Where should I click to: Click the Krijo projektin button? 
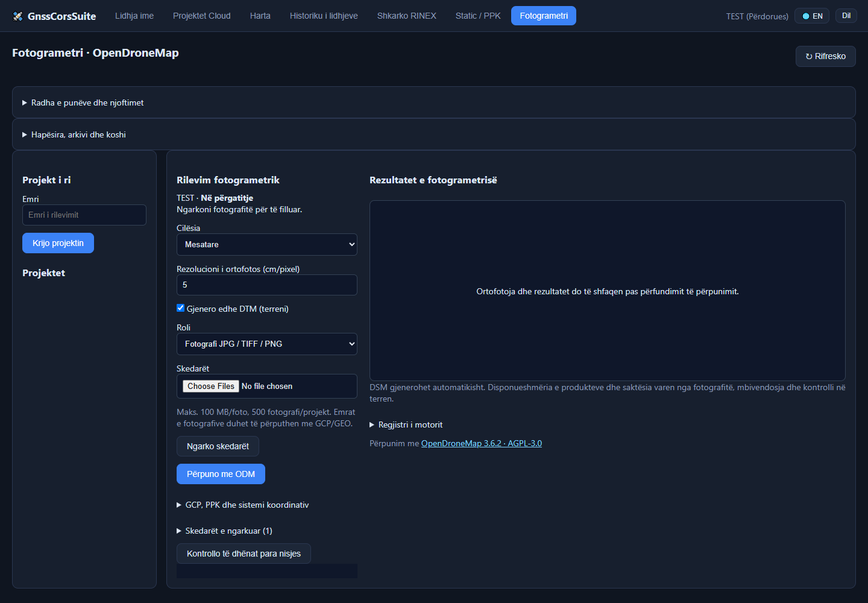(x=58, y=243)
